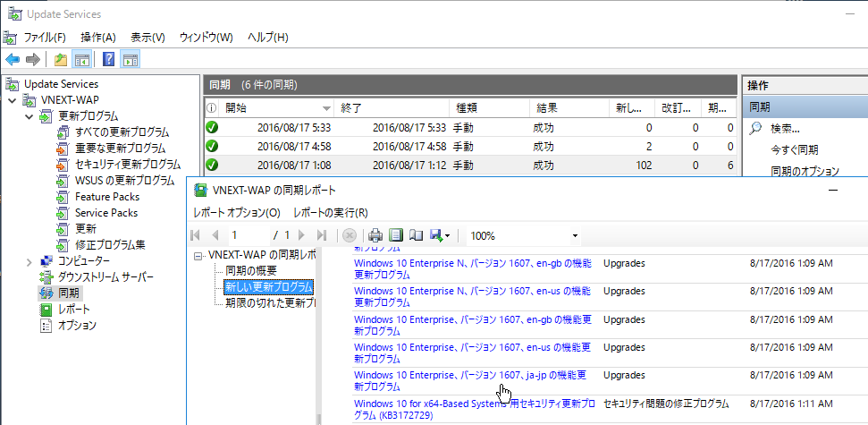
Task: Click the document map vertical scrollbar thumb
Action: 317,419
